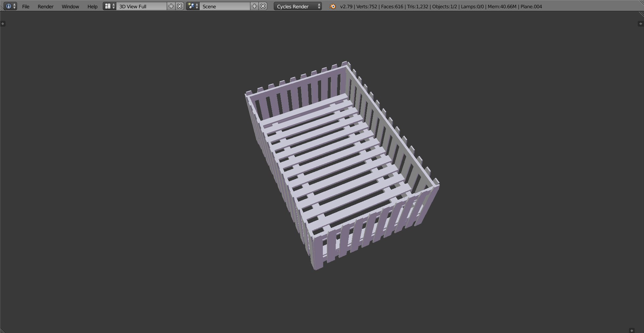644x333 pixels.
Task: Click the Faces:616 statistic text
Action: click(392, 6)
